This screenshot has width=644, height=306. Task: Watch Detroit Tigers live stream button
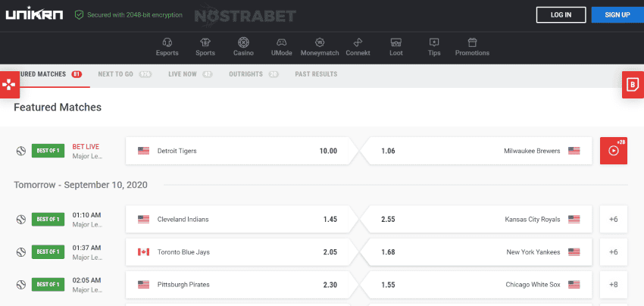coord(613,151)
